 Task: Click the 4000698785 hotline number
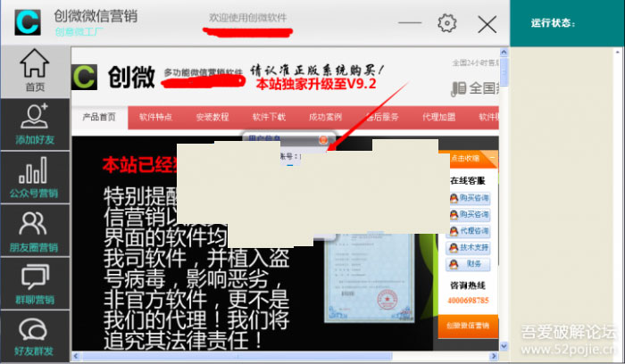click(468, 301)
